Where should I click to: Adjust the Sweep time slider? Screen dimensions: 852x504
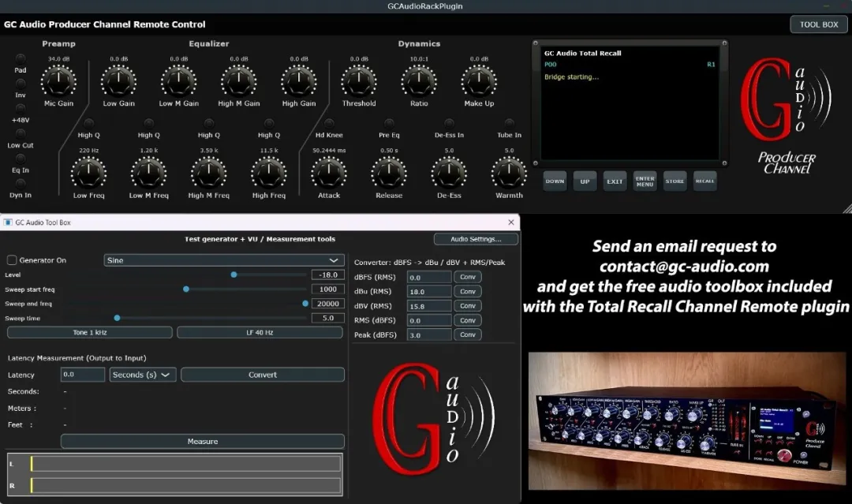[117, 318]
